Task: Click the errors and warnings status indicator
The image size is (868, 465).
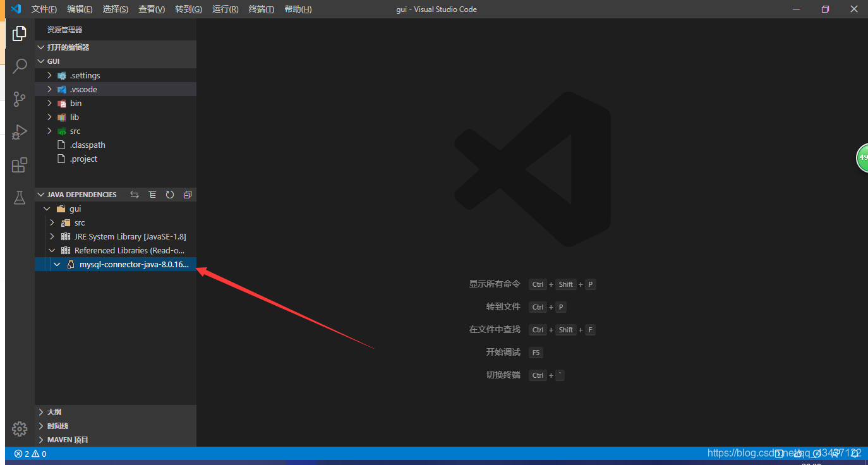Action: click(30, 454)
